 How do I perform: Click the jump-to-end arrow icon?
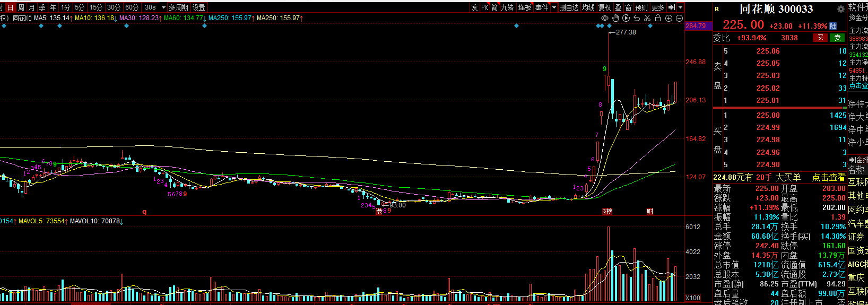pyautogui.click(x=672, y=7)
